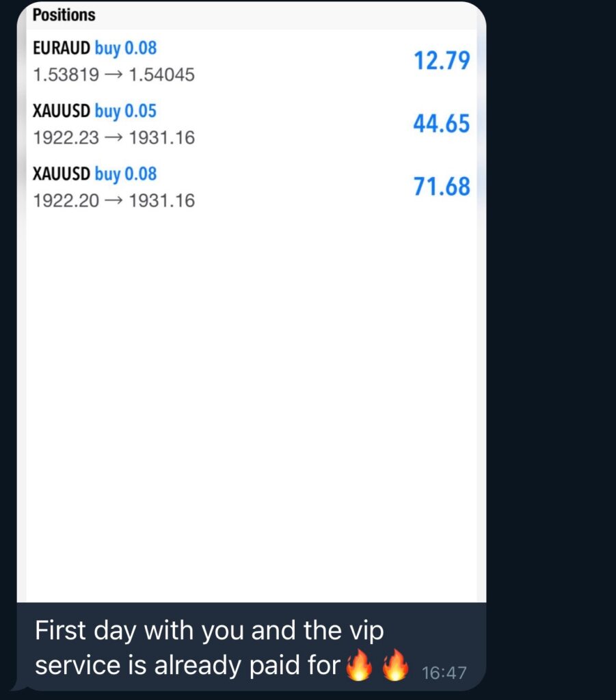The height and width of the screenshot is (700, 616).
Task: Click the 'buy 0.05' trade label
Action: [x=125, y=111]
